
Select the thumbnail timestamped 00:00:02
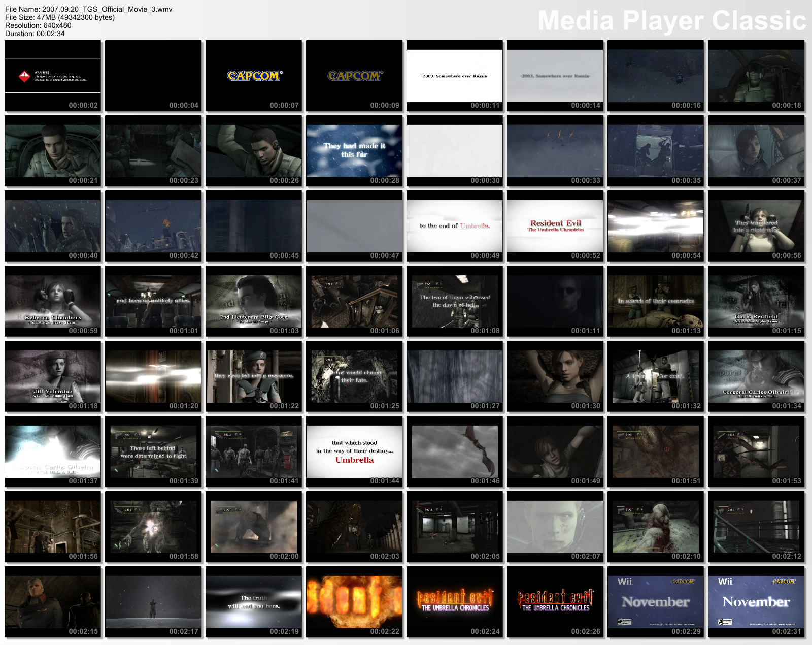tap(53, 76)
